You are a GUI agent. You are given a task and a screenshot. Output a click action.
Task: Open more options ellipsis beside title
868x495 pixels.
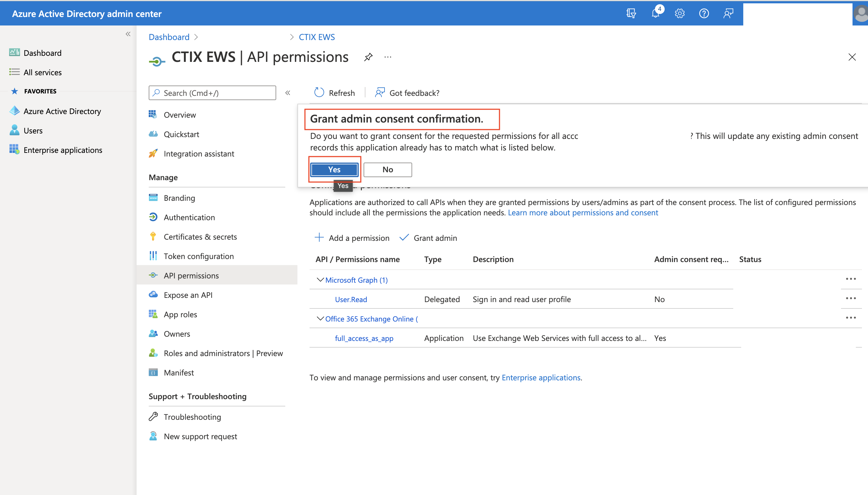point(388,57)
